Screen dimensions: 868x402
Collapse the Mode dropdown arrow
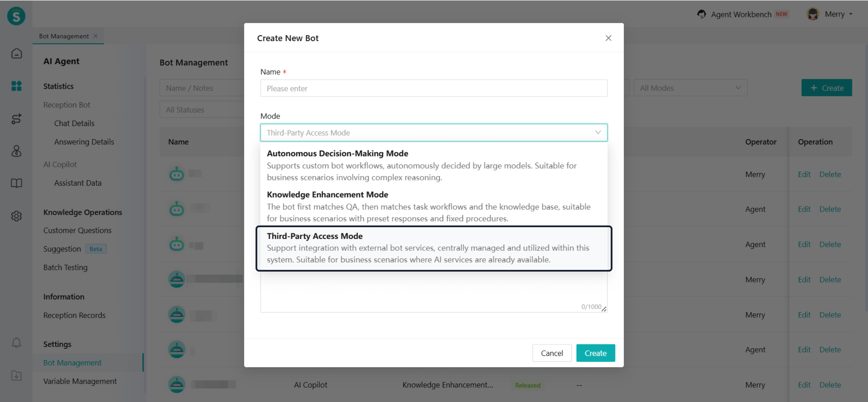pos(598,132)
